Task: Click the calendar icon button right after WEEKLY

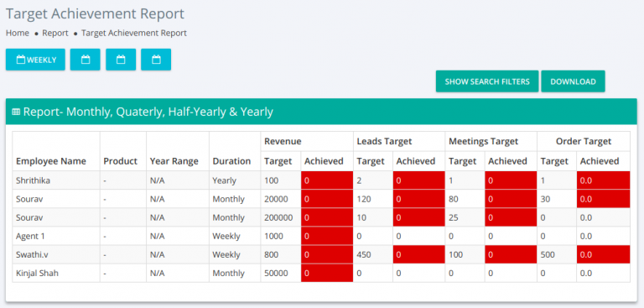Action: [85, 60]
